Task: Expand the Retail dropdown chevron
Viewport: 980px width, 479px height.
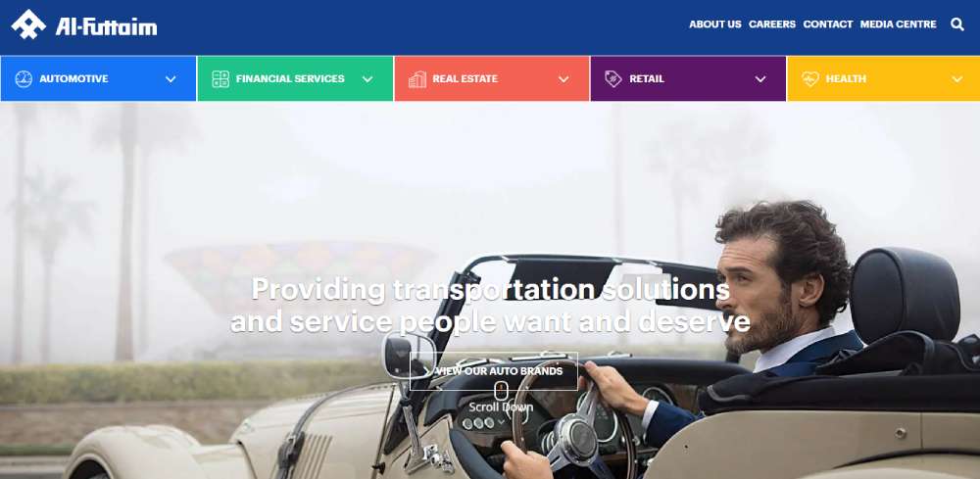Action: coord(760,79)
